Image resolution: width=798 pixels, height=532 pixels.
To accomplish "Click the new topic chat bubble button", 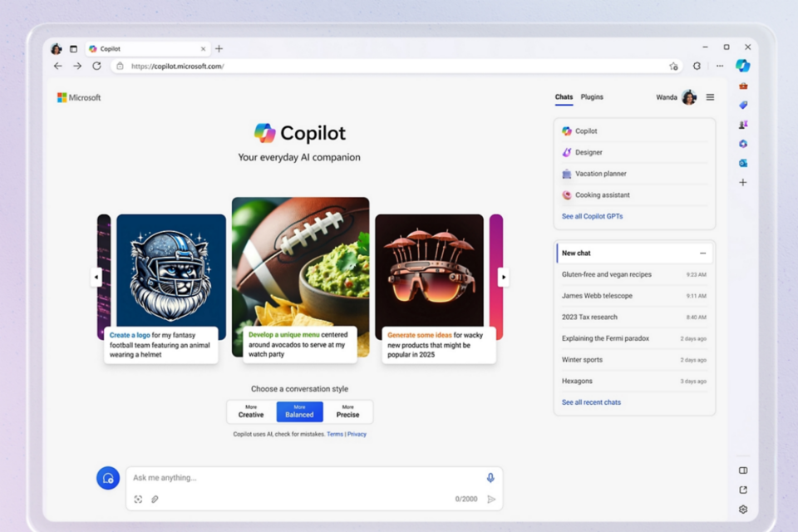I will click(108, 478).
